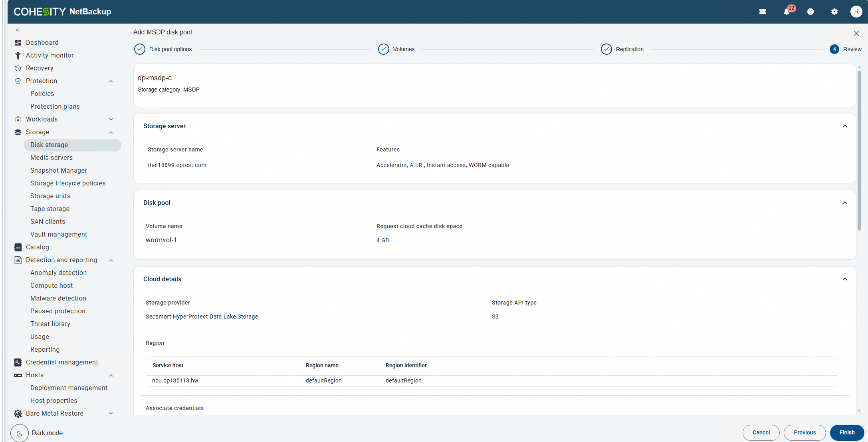Click the Review step number 4
The image size is (868, 442).
coord(834,49)
